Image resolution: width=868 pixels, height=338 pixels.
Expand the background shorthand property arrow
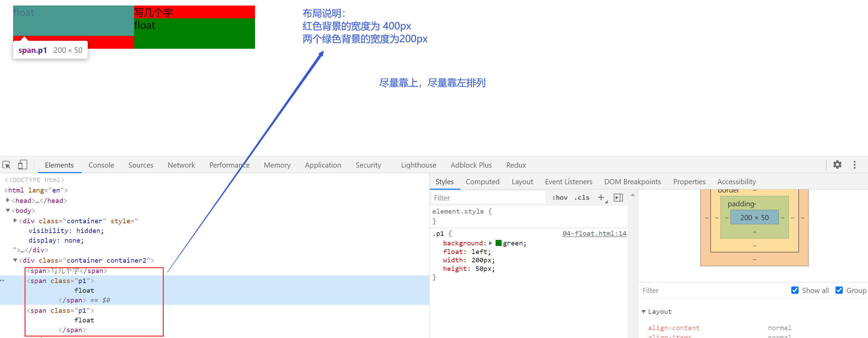[x=490, y=243]
